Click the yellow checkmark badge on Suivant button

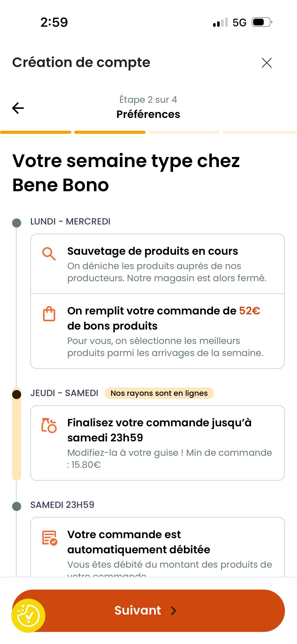click(28, 611)
